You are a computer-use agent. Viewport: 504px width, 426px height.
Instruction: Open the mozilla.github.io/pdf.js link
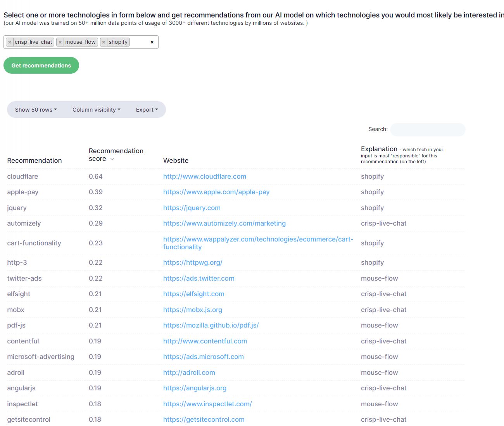[211, 325]
